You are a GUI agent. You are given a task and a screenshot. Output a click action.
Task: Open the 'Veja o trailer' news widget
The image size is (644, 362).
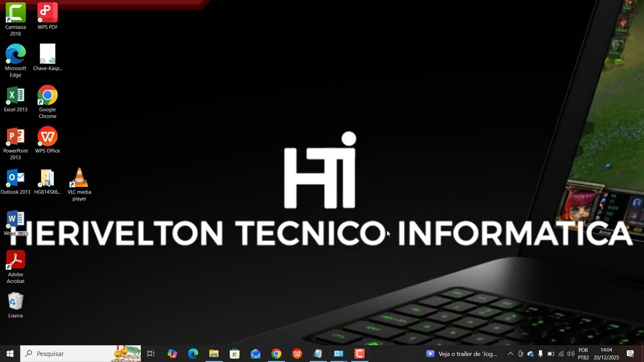462,353
